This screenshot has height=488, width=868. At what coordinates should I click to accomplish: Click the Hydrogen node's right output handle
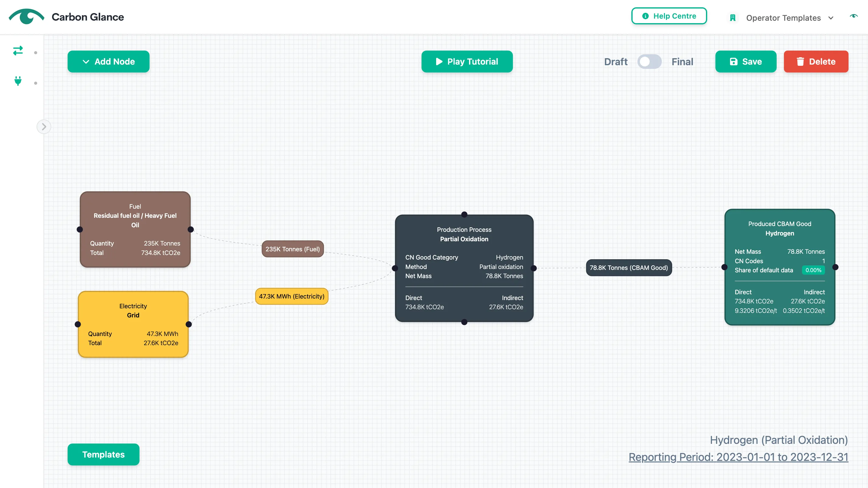(835, 267)
